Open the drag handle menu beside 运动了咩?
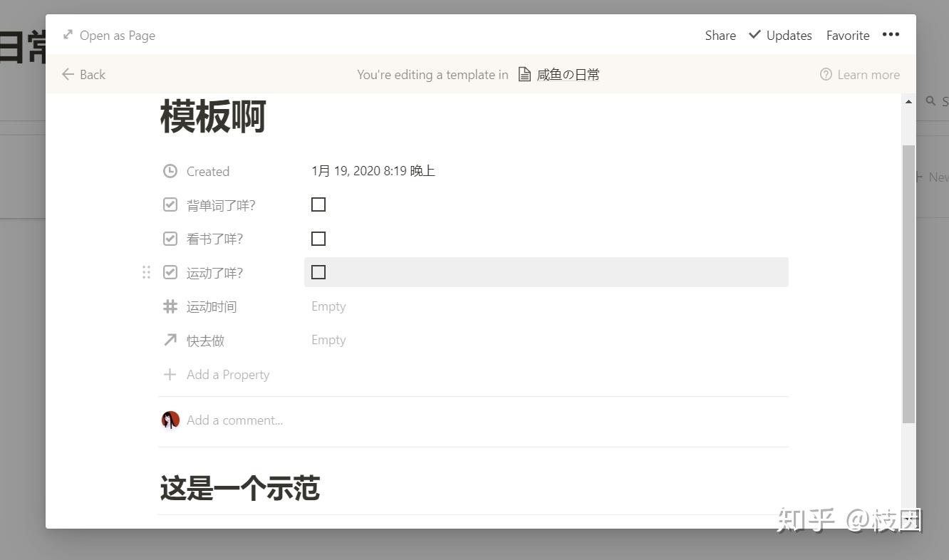This screenshot has width=949, height=560. point(146,271)
